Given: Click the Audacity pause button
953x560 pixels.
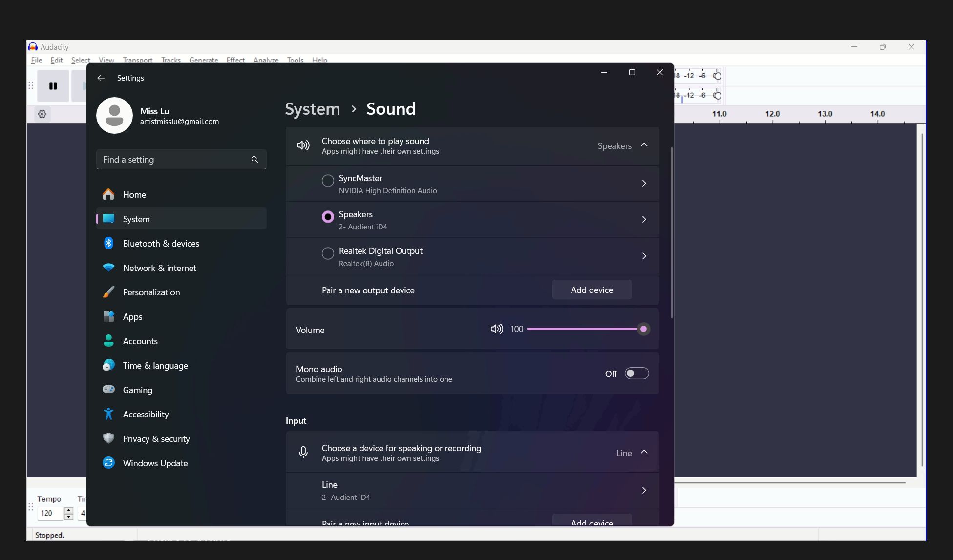Looking at the screenshot, I should pos(53,86).
